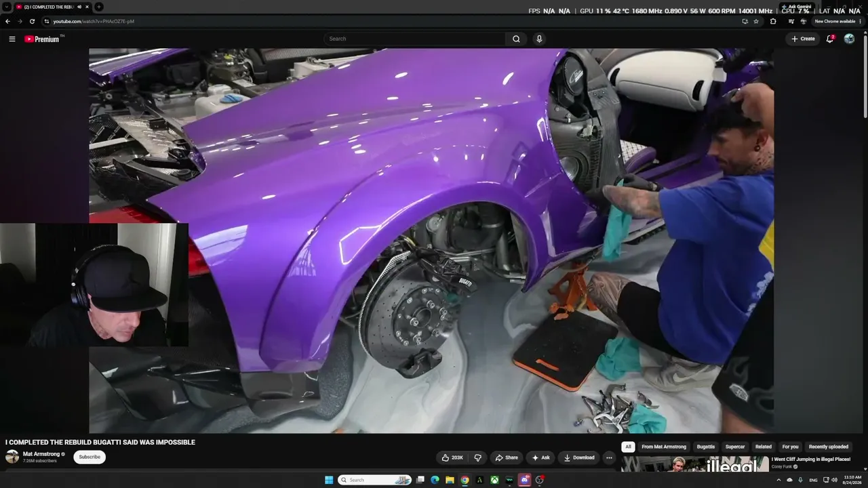
Task: Open YouTube notifications bell
Action: tap(830, 39)
